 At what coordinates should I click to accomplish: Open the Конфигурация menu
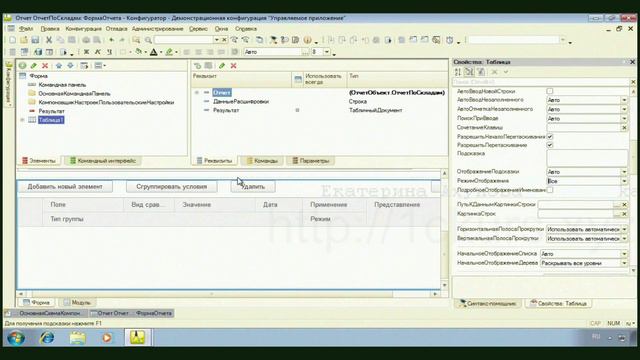click(84, 29)
